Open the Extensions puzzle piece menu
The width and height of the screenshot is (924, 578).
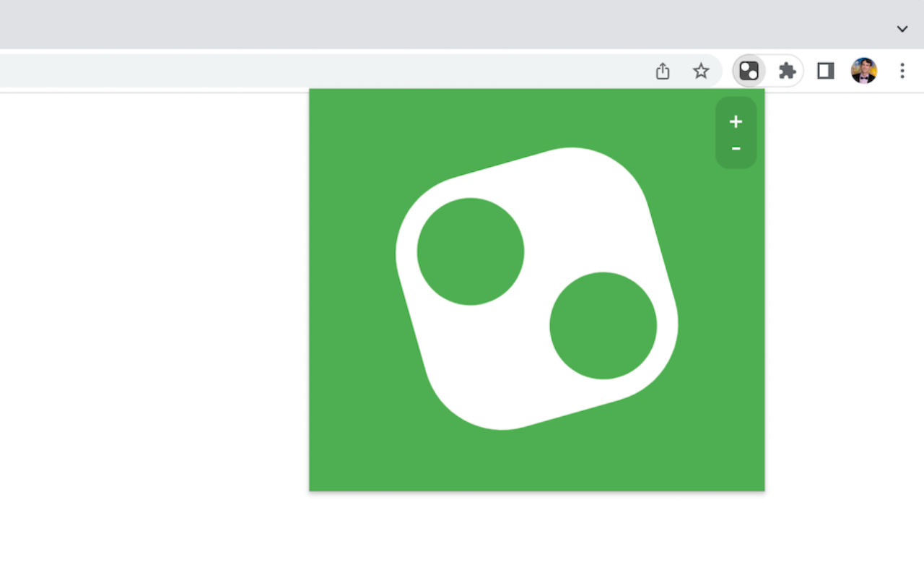coord(787,71)
